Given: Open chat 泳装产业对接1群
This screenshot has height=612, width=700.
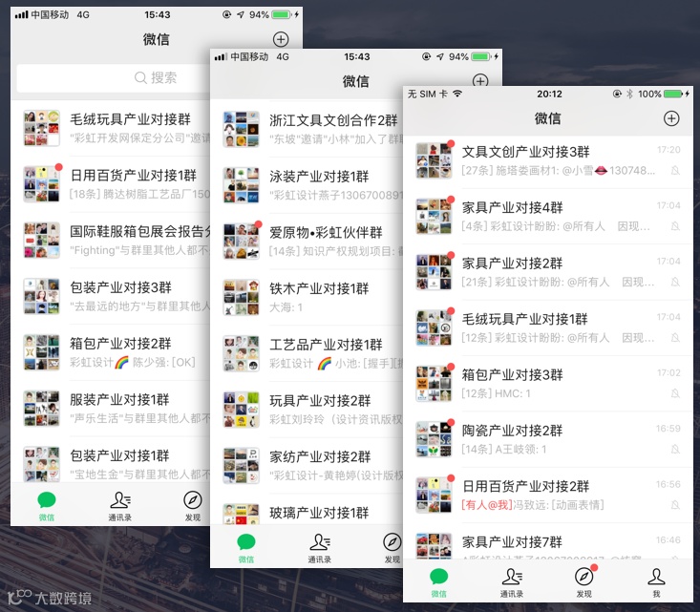Looking at the screenshot, I should pyautogui.click(x=307, y=185).
